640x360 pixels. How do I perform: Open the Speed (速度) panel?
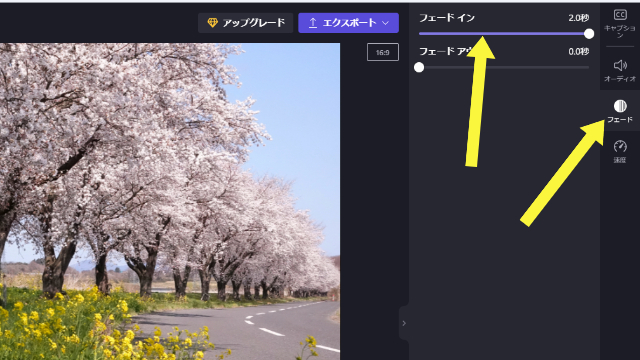620,151
